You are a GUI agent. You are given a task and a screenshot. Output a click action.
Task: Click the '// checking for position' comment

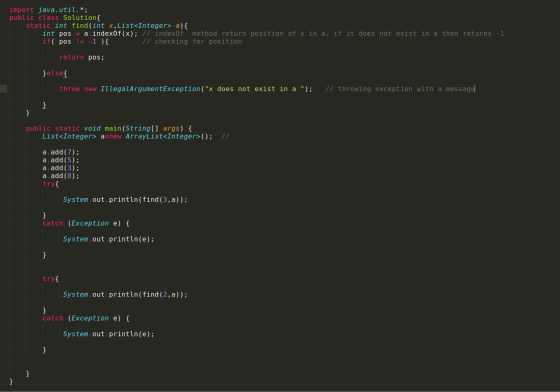pyautogui.click(x=192, y=41)
